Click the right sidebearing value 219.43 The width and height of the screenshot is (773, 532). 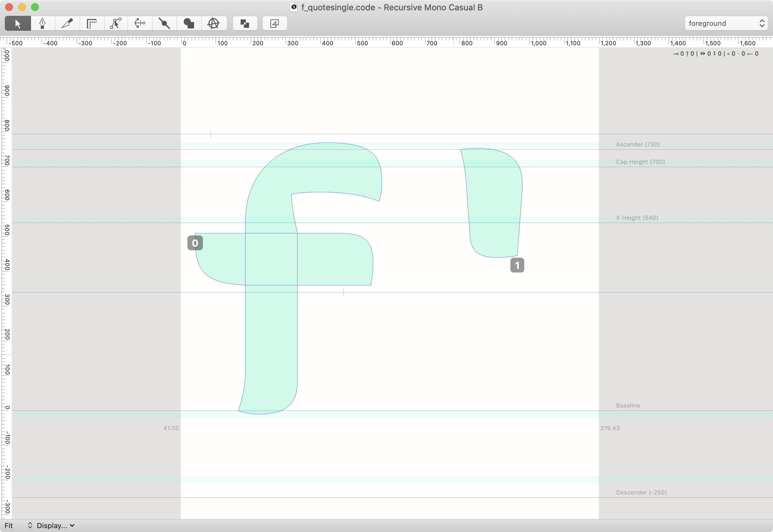tap(610, 428)
